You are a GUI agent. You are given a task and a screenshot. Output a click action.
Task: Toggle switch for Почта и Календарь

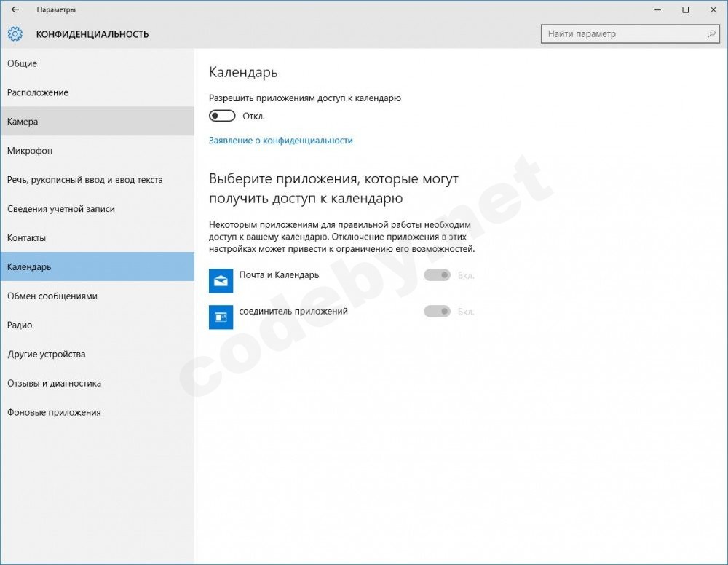pyautogui.click(x=437, y=274)
